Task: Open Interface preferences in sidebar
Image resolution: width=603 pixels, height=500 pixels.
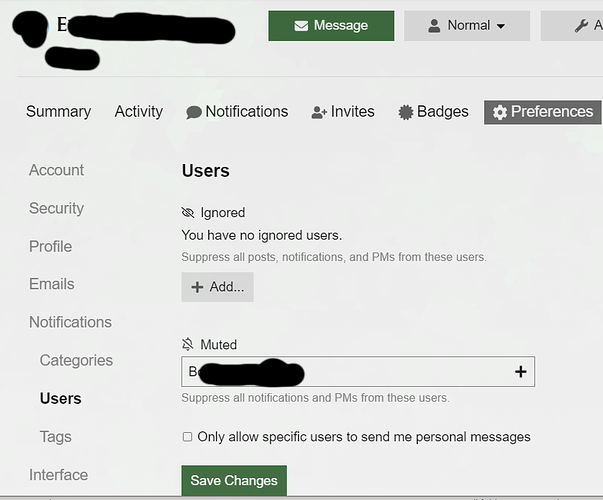Action: (58, 475)
